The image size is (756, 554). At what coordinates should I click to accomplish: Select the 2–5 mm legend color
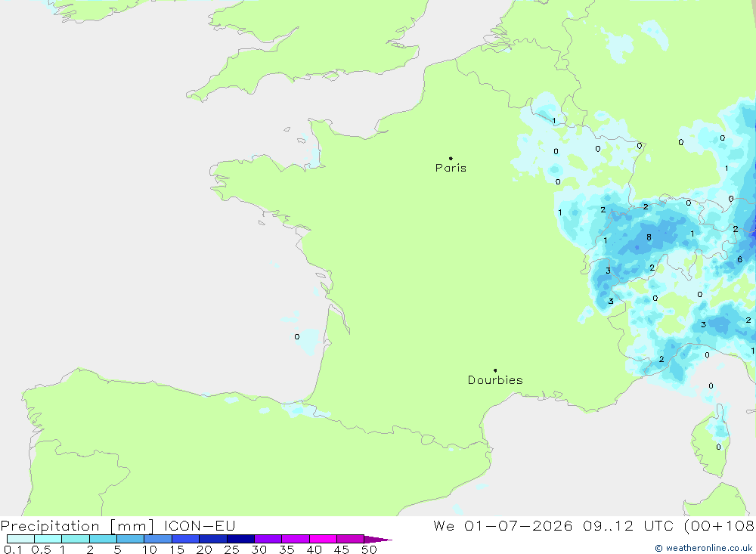coord(103,539)
